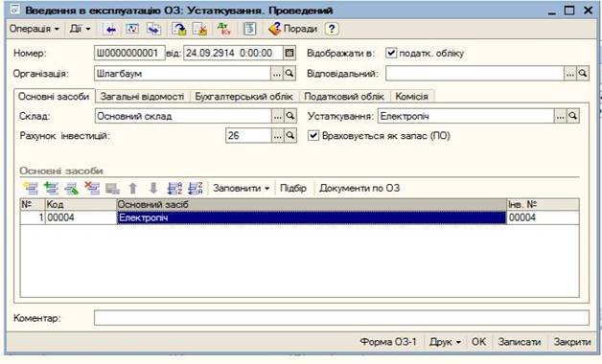
Task: Click the post document icon with curved arrow
Action: pyautogui.click(x=179, y=29)
